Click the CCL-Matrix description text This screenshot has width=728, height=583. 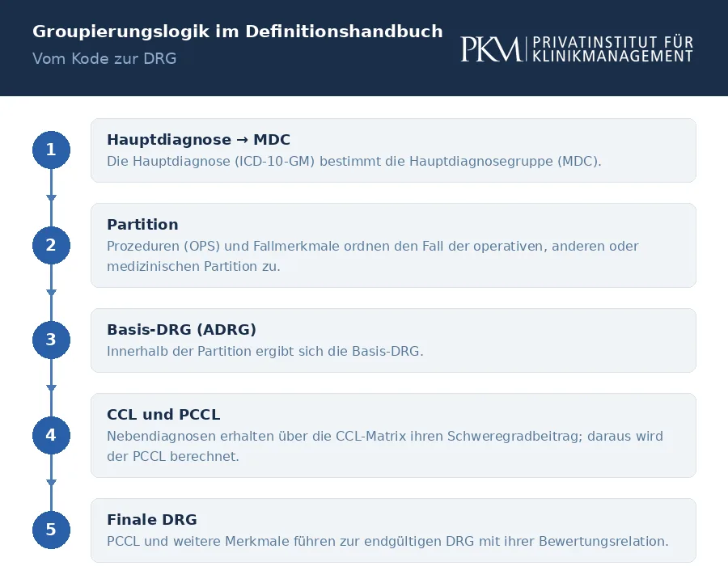pos(385,446)
